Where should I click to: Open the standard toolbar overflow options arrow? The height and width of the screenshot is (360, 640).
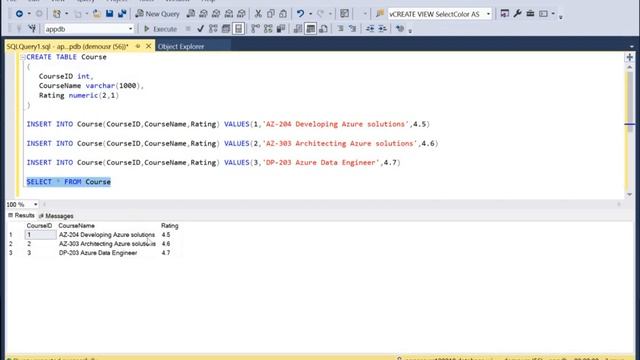(561, 16)
